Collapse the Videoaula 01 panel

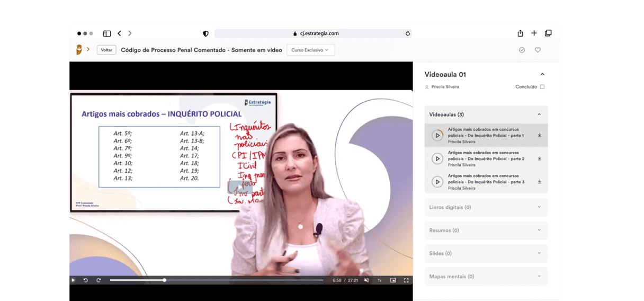pyautogui.click(x=542, y=75)
